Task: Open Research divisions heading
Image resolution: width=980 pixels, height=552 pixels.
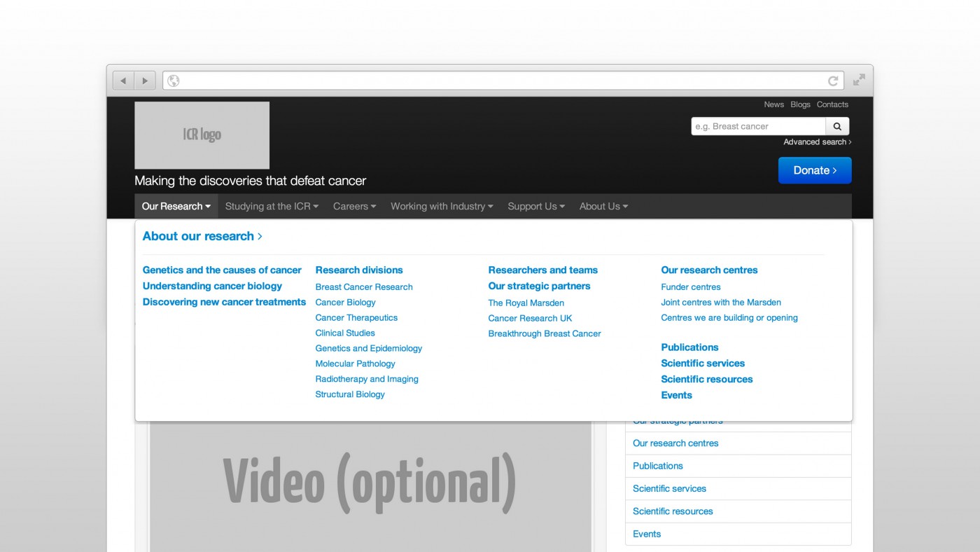Action: (x=359, y=270)
